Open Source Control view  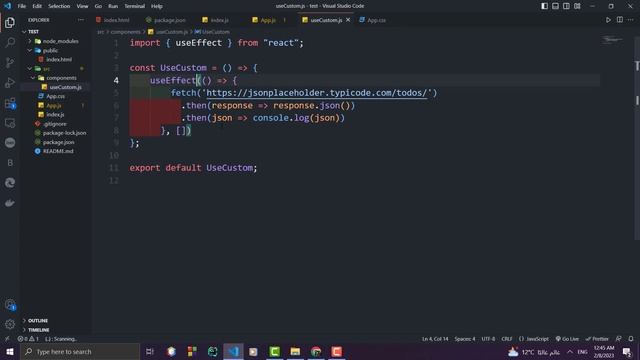(x=10, y=62)
